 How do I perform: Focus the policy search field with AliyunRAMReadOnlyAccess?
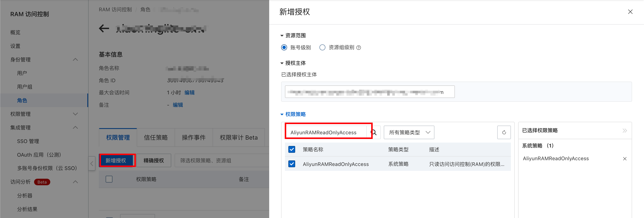pos(326,132)
